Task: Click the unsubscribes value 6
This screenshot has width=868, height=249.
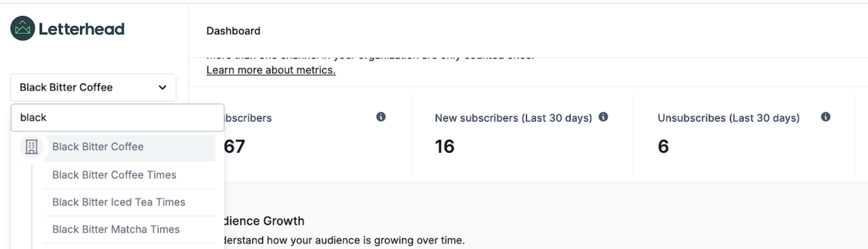Action: (x=663, y=146)
